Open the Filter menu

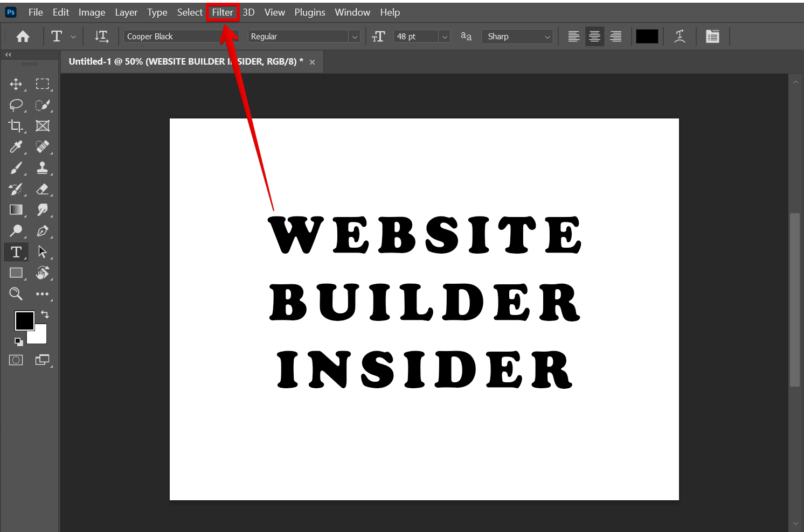(x=223, y=12)
